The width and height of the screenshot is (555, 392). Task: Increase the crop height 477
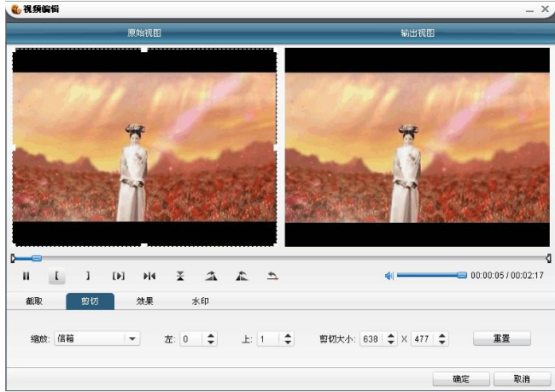tap(442, 336)
